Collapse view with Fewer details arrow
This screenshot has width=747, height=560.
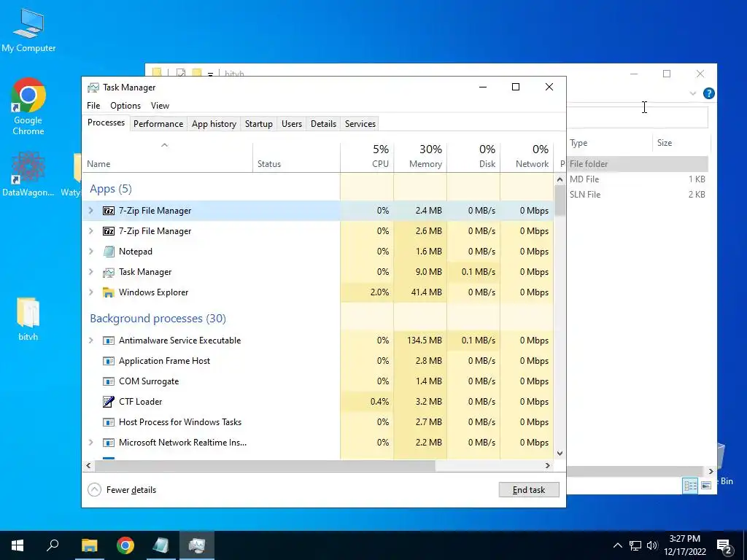click(x=94, y=489)
